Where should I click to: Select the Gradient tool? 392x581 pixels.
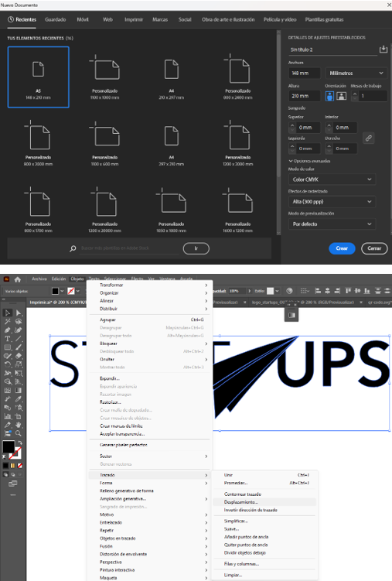click(x=19, y=390)
